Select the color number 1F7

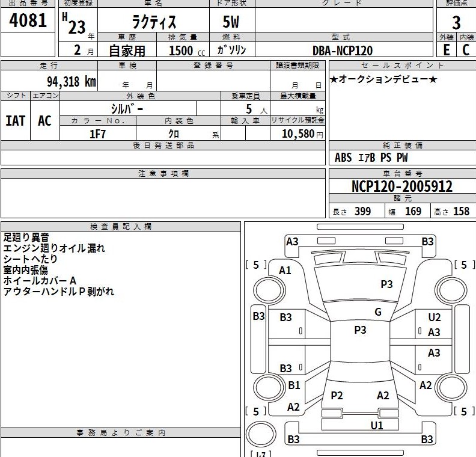[x=97, y=134]
